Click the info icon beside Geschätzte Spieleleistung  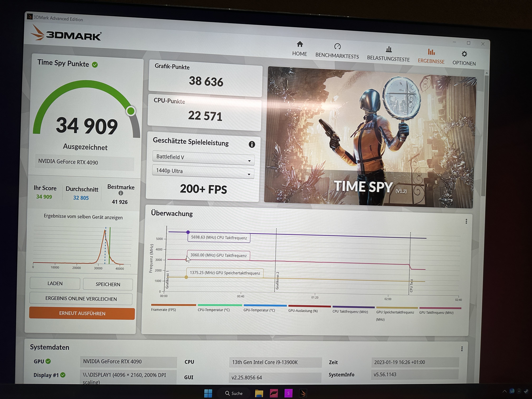tap(252, 144)
